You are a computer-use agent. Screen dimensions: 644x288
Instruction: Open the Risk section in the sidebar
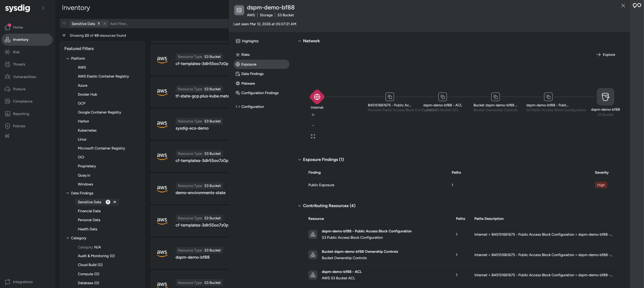coord(16,52)
